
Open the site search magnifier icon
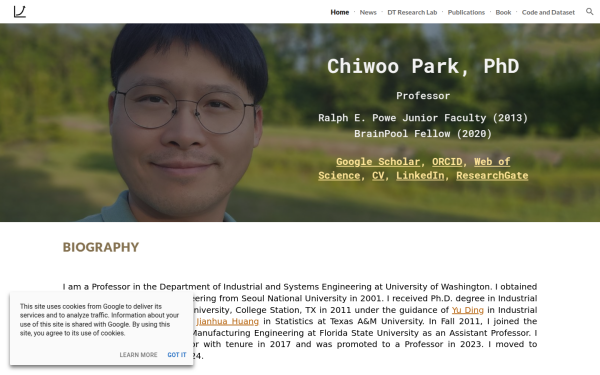[x=590, y=12]
